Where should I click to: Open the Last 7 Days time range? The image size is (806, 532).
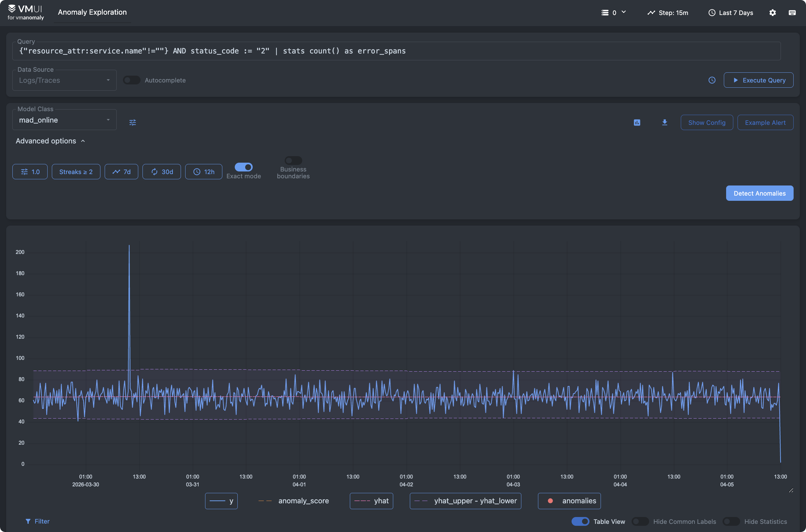[x=731, y=13]
